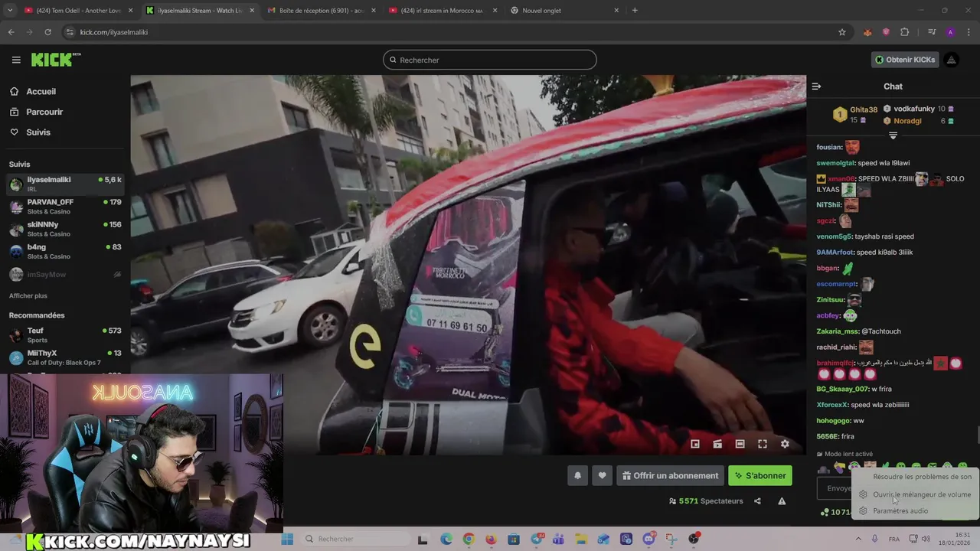980x551 pixels.
Task: Open Microsoft Edge from taskbar
Action: click(446, 539)
